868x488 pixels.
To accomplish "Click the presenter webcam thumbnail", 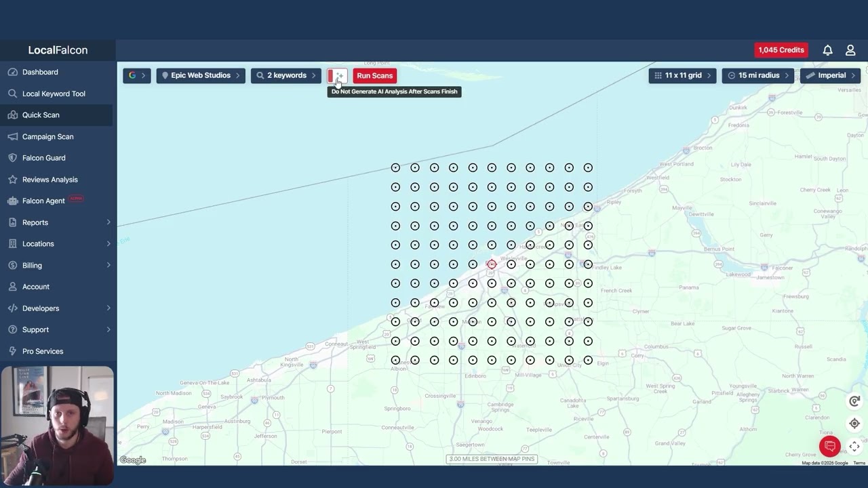I will 57,426.
